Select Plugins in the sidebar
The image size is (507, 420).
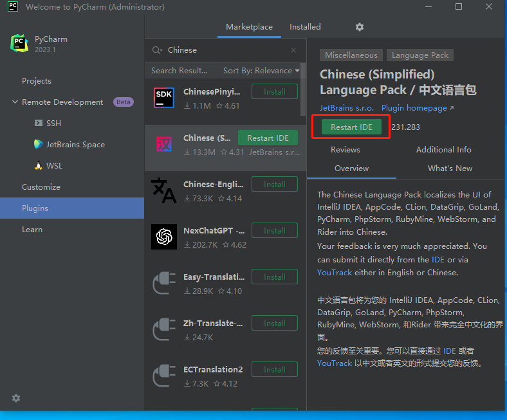click(72, 208)
